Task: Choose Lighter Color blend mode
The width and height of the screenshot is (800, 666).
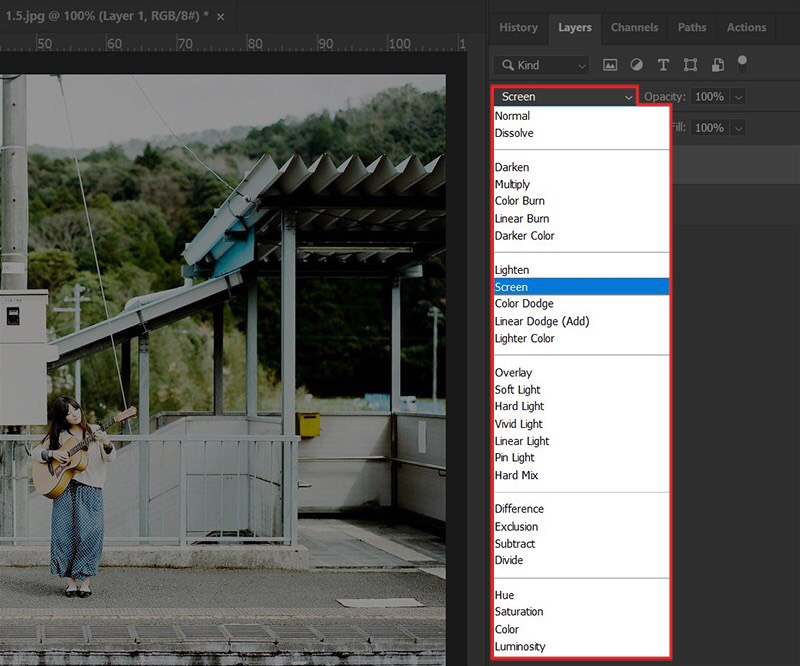Action: point(582,338)
